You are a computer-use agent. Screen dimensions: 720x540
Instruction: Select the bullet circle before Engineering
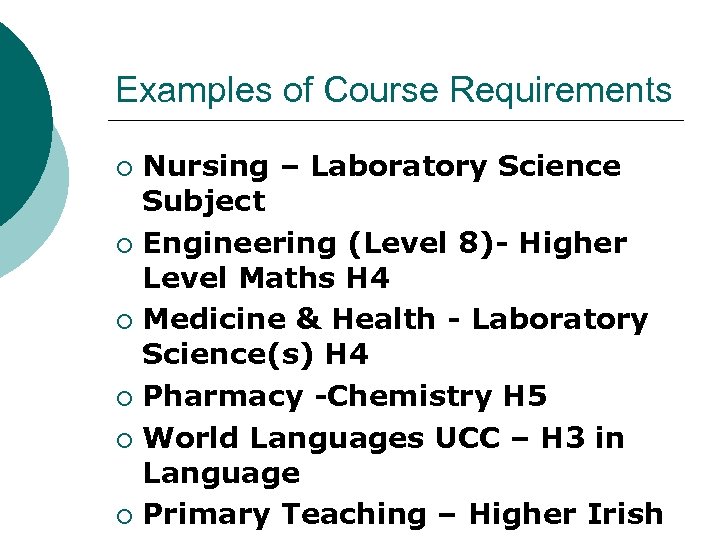point(123,244)
